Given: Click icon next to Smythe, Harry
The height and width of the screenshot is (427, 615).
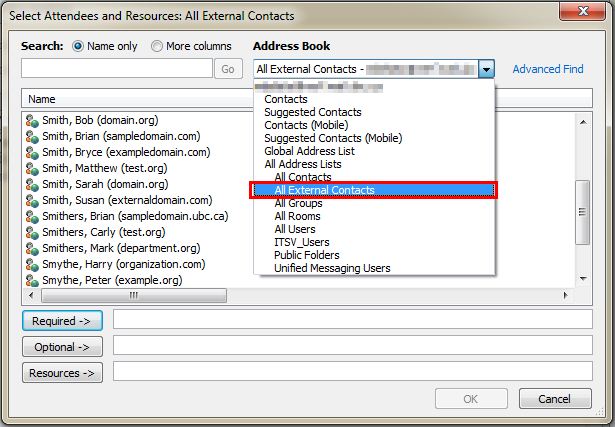Looking at the screenshot, I should pyautogui.click(x=32, y=264).
